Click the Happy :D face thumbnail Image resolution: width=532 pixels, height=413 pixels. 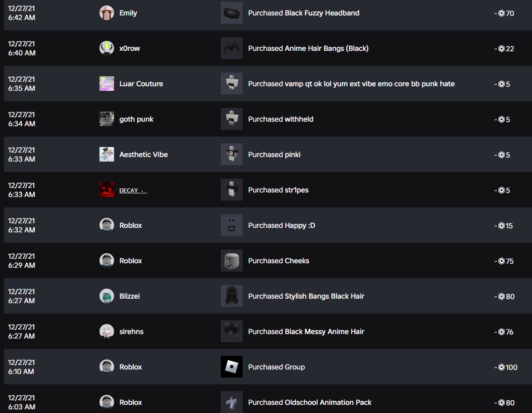(x=231, y=225)
